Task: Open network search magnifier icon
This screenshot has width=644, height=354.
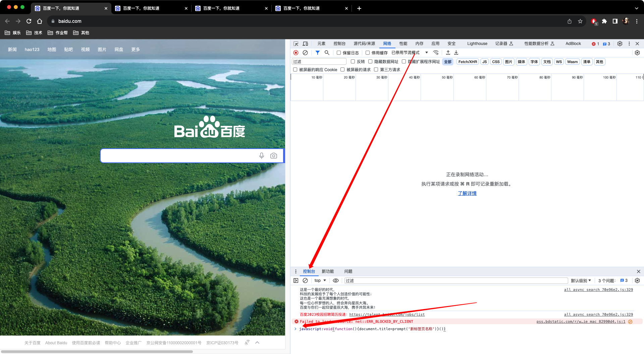Action: click(327, 53)
